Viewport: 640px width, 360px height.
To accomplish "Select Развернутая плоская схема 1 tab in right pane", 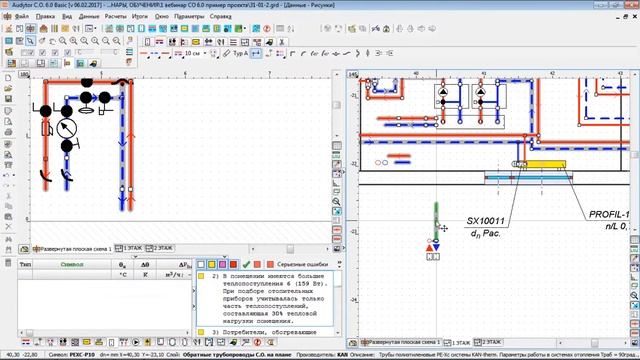I will click(400, 342).
